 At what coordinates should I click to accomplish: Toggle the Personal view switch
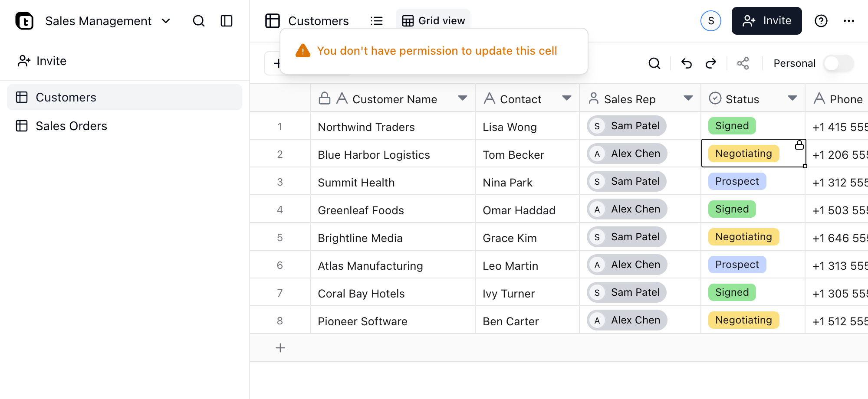tap(838, 63)
